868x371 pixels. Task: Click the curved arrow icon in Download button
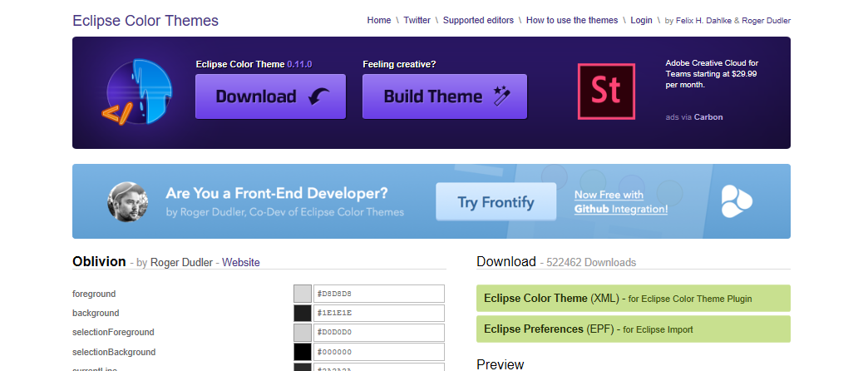[x=318, y=96]
